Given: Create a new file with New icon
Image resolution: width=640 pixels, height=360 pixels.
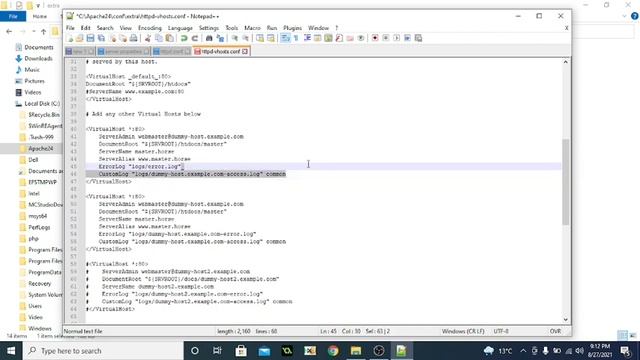Looking at the screenshot, I should coord(69,38).
